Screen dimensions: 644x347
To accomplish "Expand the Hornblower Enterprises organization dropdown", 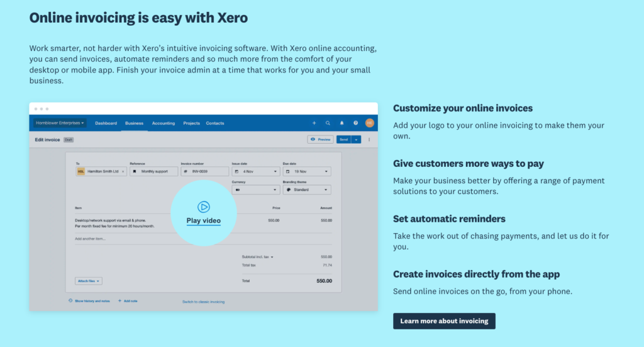I will point(60,123).
